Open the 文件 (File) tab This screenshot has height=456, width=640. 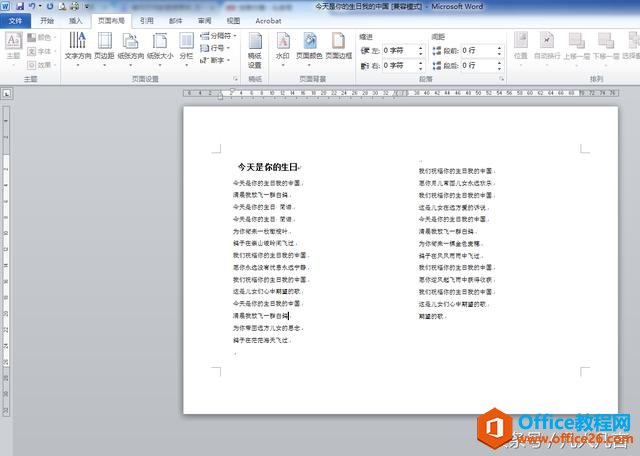pos(16,21)
